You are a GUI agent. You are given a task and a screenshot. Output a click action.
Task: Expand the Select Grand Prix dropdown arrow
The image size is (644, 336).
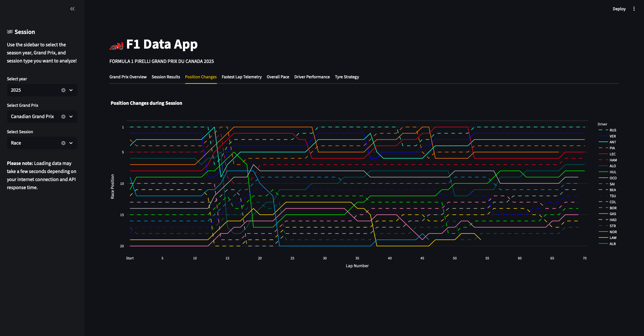71,117
